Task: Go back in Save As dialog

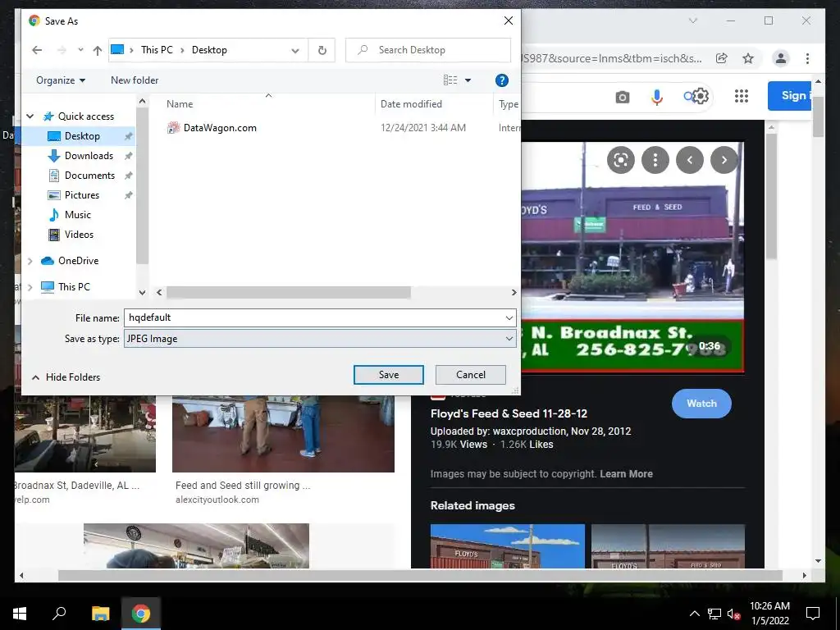Action: tap(37, 50)
